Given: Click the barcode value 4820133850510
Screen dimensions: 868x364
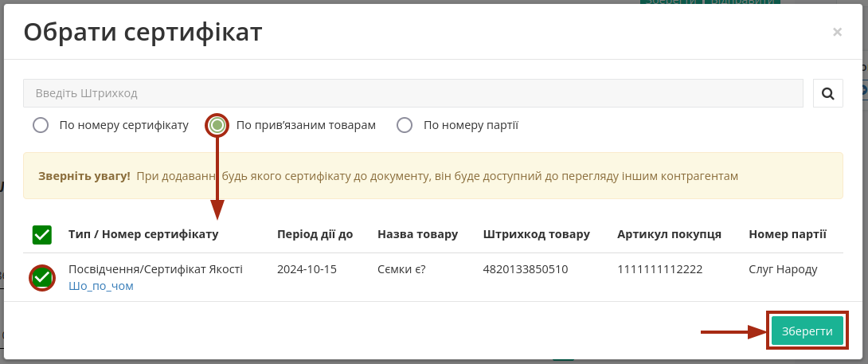Looking at the screenshot, I should pyautogui.click(x=526, y=270).
